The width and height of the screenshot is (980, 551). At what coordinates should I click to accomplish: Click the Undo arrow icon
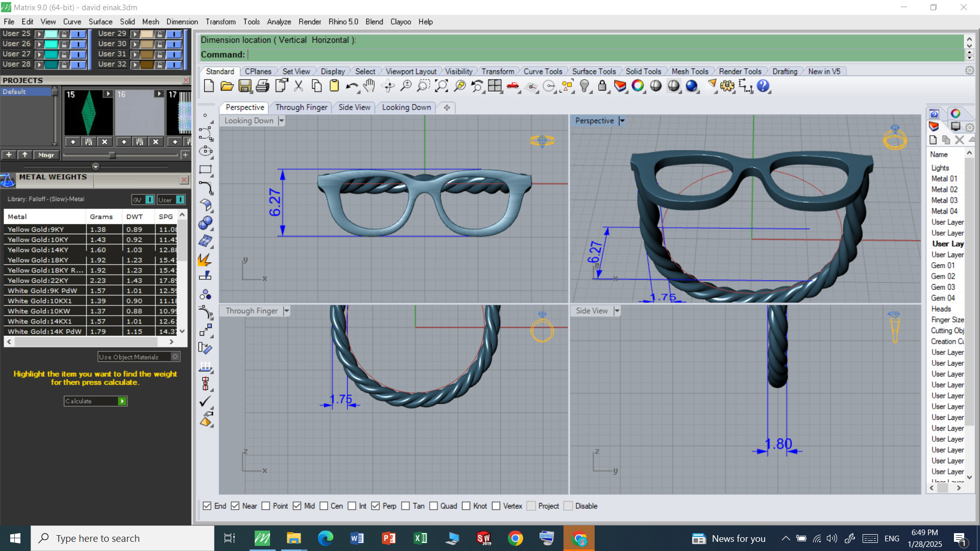[351, 86]
